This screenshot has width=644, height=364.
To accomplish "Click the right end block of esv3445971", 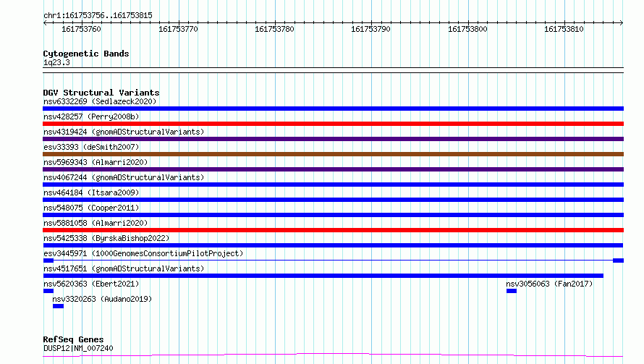I will point(618,261).
